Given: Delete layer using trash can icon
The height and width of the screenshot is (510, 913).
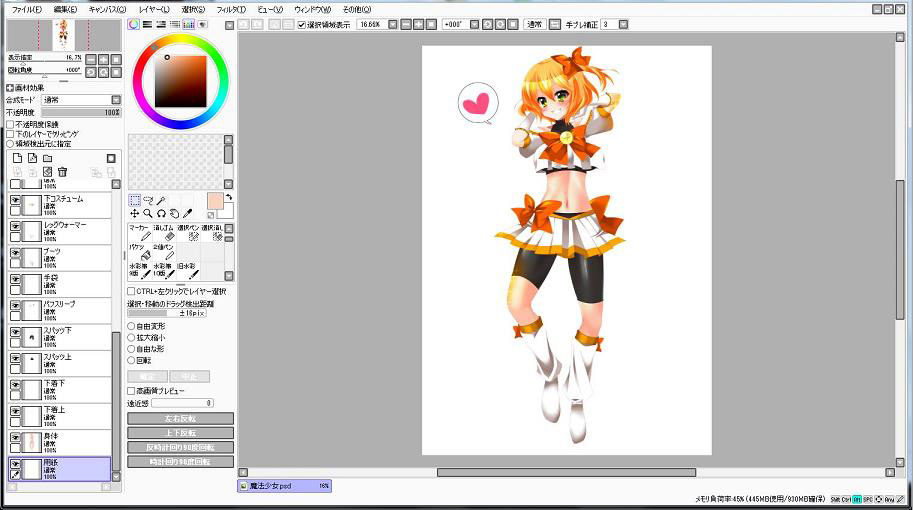Looking at the screenshot, I should (62, 172).
